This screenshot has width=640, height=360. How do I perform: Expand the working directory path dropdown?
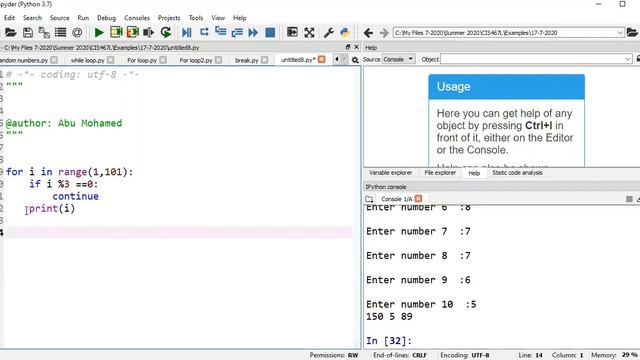pos(620,33)
